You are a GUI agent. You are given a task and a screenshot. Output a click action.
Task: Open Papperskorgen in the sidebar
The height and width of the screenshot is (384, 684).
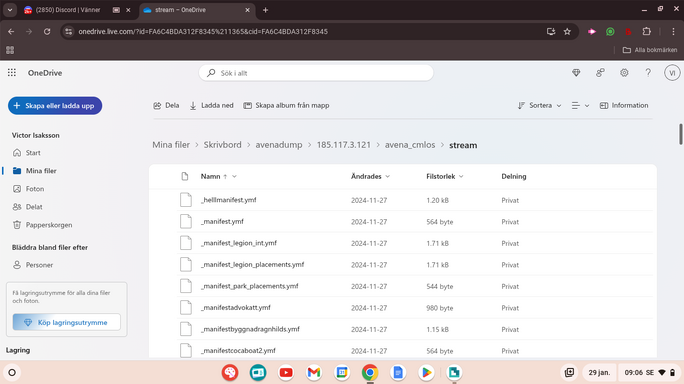49,225
